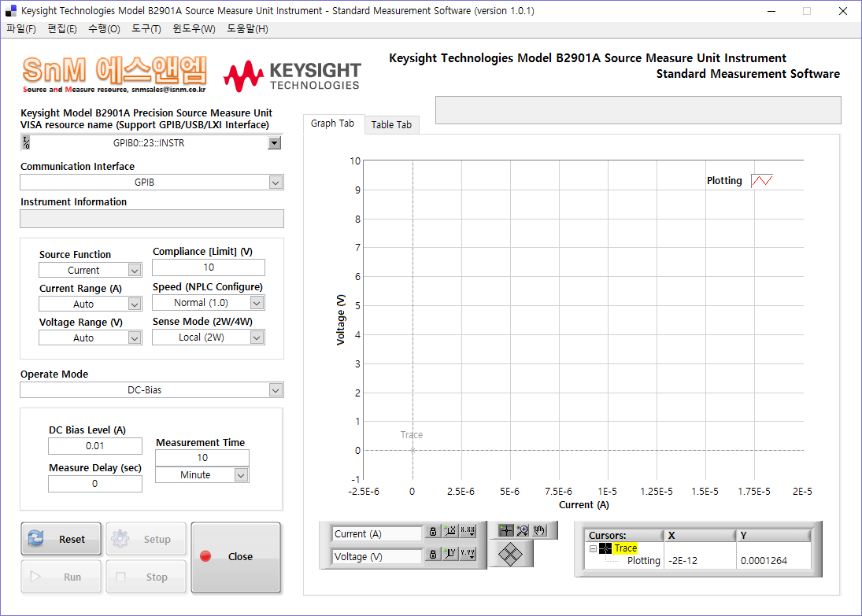Open the 윈도우(W) menu
The width and height of the screenshot is (862, 616).
[x=194, y=29]
